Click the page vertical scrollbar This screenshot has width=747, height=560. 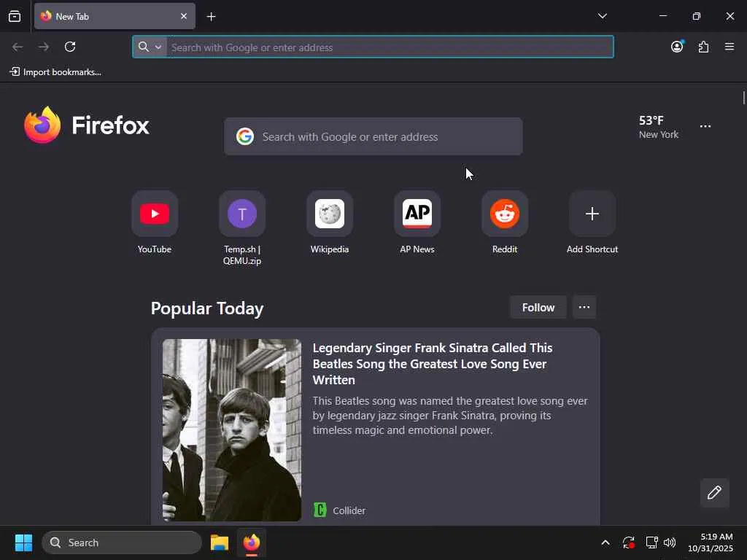click(x=743, y=98)
